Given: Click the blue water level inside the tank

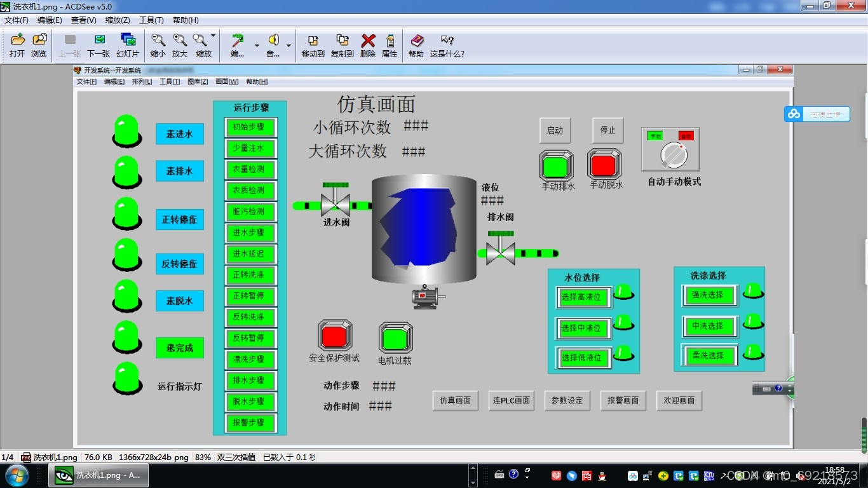Looking at the screenshot, I should pyautogui.click(x=418, y=226).
